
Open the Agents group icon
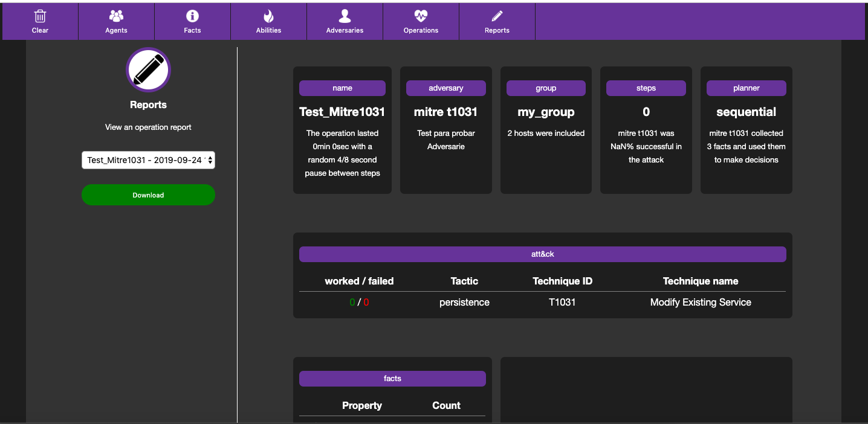(116, 16)
